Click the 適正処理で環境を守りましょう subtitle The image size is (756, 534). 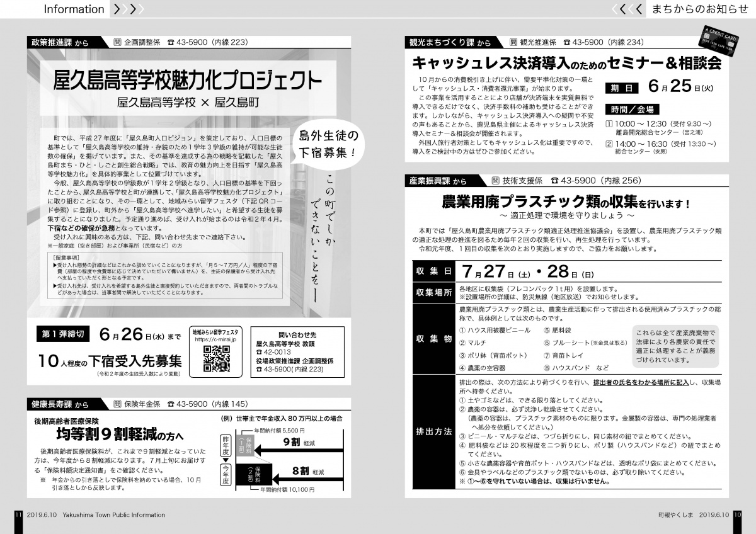tap(566, 216)
